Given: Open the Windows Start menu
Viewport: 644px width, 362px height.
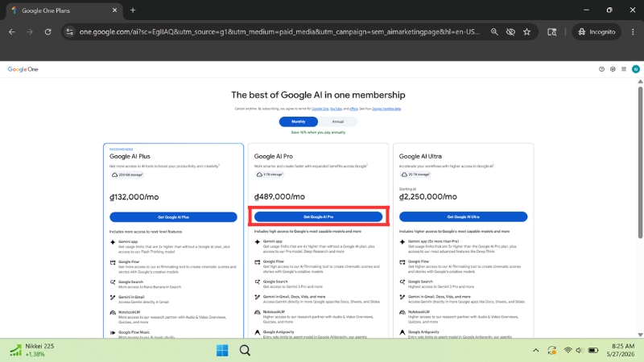Looking at the screenshot, I should (222, 351).
